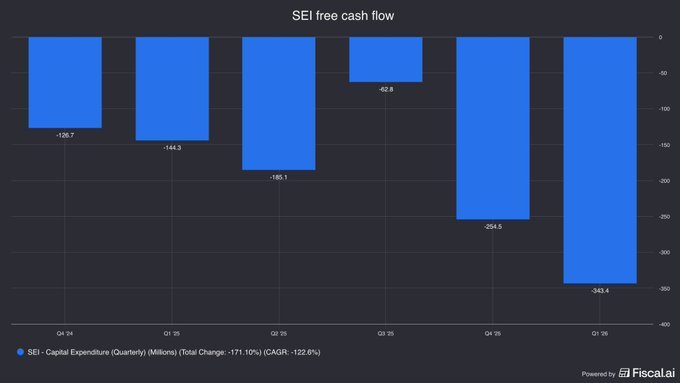
Task: Click the -50 y-axis tick label
Action: point(663,73)
